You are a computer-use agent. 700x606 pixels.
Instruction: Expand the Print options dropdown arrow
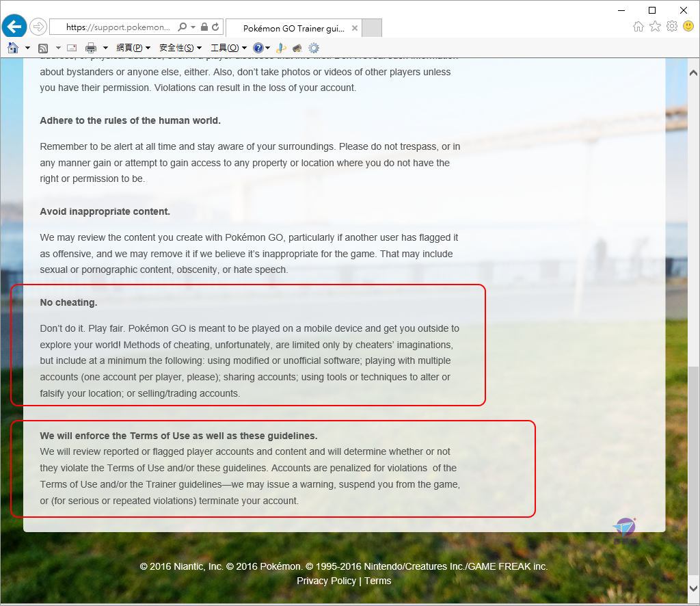(x=105, y=48)
